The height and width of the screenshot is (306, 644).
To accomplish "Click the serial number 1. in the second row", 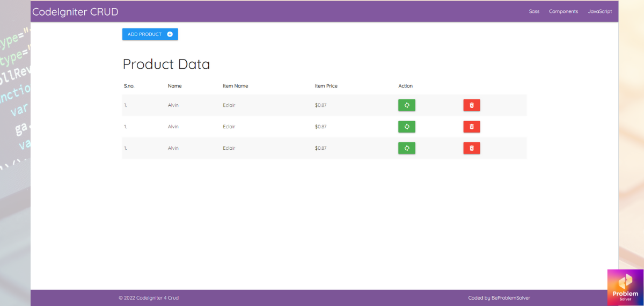I will pyautogui.click(x=126, y=127).
